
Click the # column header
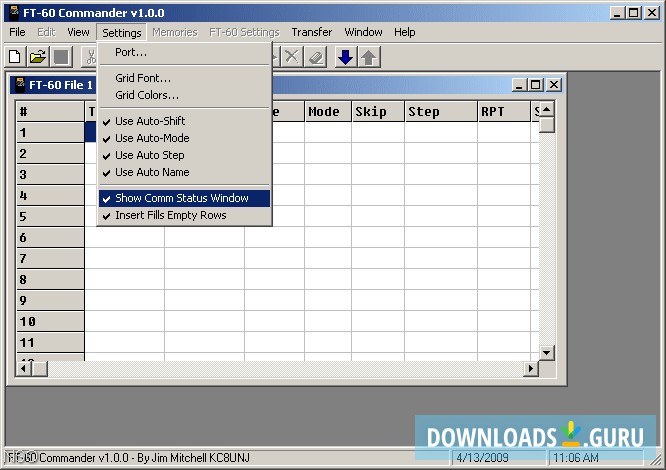pos(51,112)
